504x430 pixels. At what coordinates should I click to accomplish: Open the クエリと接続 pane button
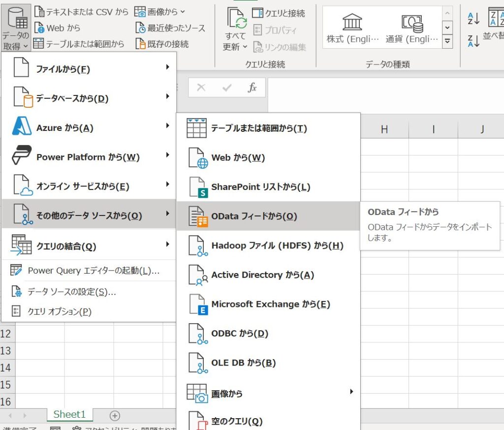279,13
